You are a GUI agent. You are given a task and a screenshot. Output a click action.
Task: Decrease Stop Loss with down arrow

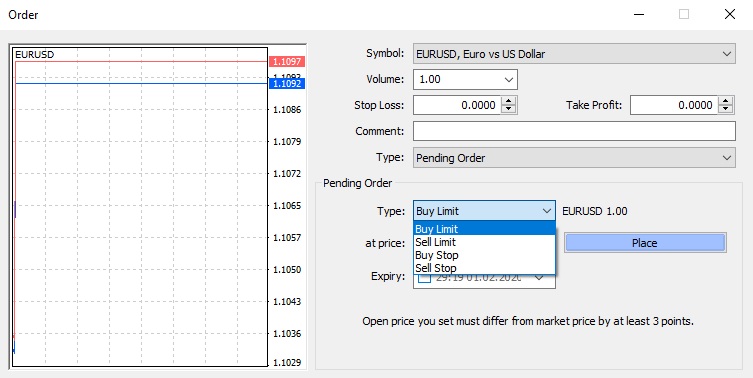[509, 109]
